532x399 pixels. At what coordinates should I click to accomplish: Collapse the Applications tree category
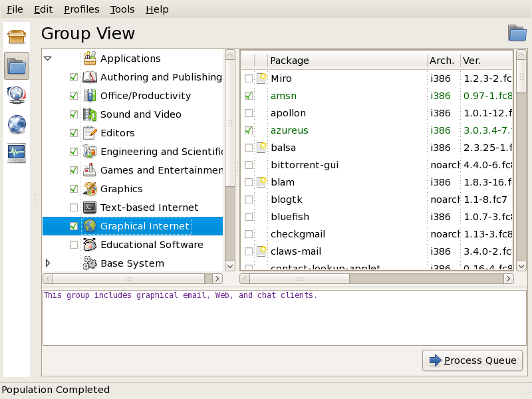[48, 59]
